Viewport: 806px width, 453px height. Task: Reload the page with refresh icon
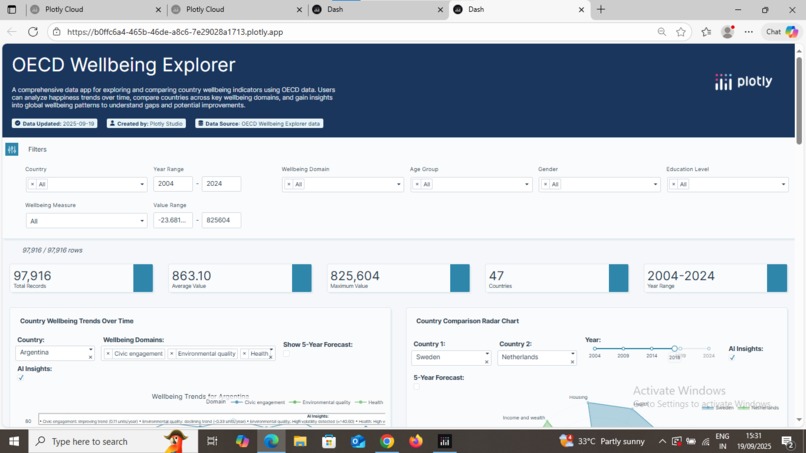(x=33, y=32)
